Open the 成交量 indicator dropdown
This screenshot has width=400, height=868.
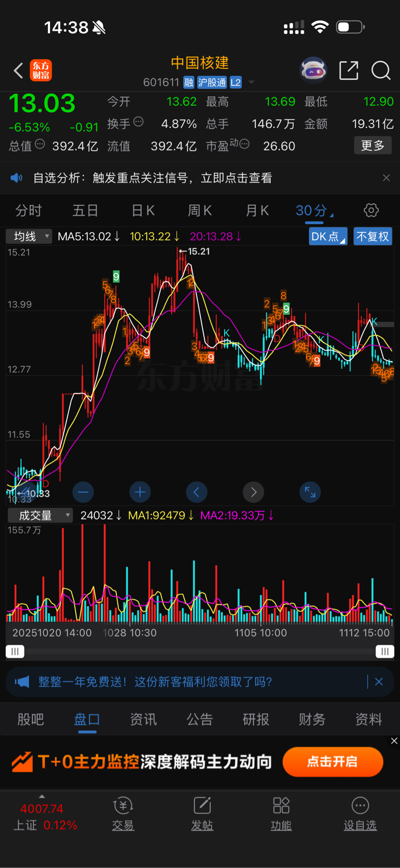[40, 516]
